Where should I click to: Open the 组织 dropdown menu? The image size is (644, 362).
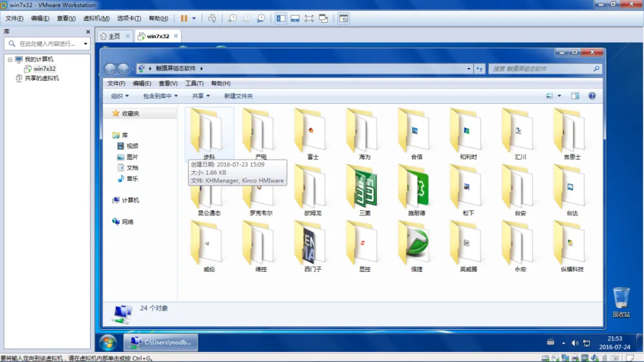click(119, 96)
